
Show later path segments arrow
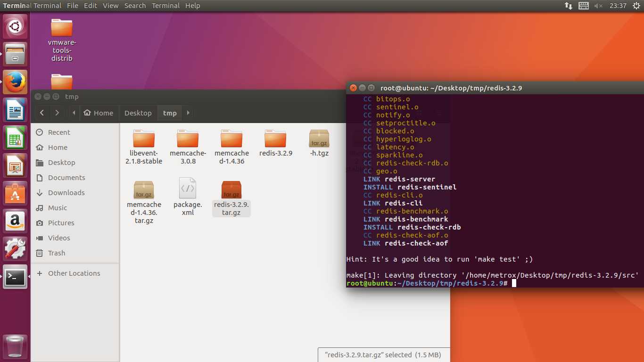(x=188, y=113)
